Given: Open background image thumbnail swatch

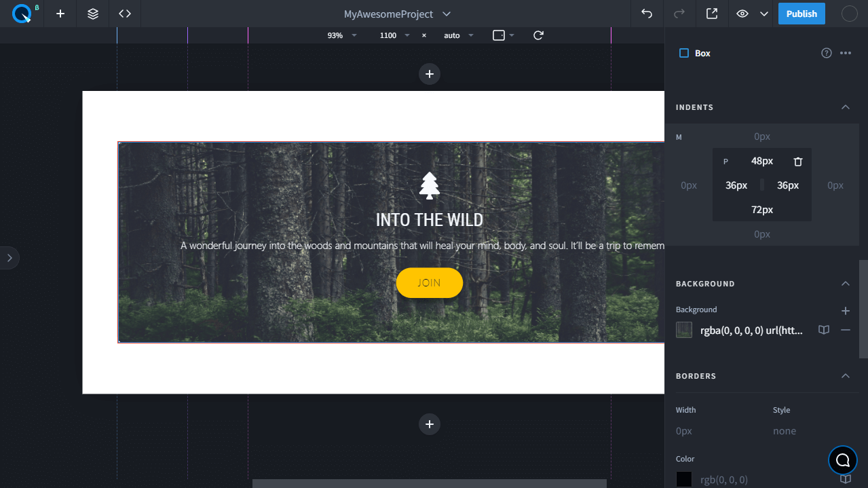Looking at the screenshot, I should 684,330.
